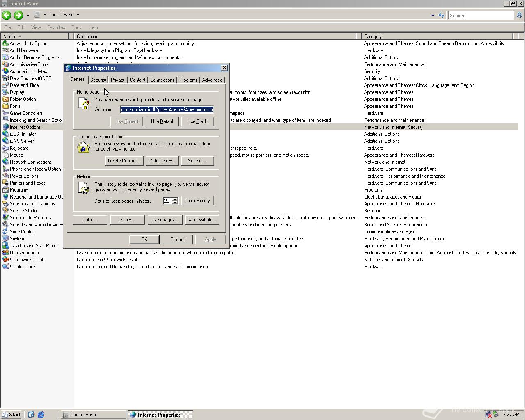Open the Start menu

click(11, 415)
